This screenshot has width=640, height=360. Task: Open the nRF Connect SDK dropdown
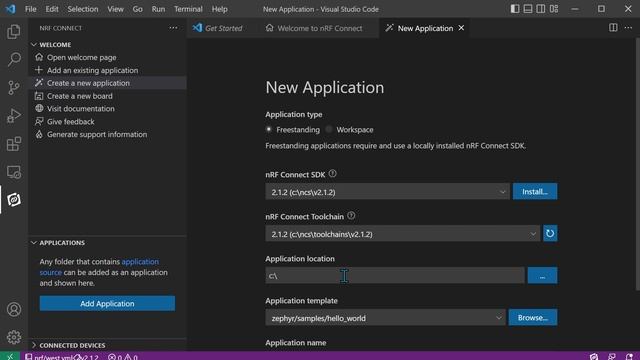387,192
